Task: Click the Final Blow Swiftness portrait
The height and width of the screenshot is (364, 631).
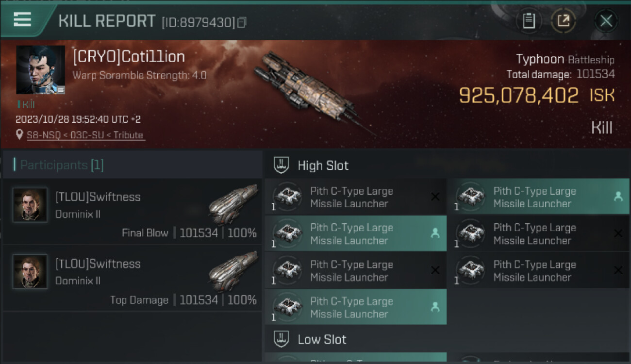Action: tap(30, 205)
